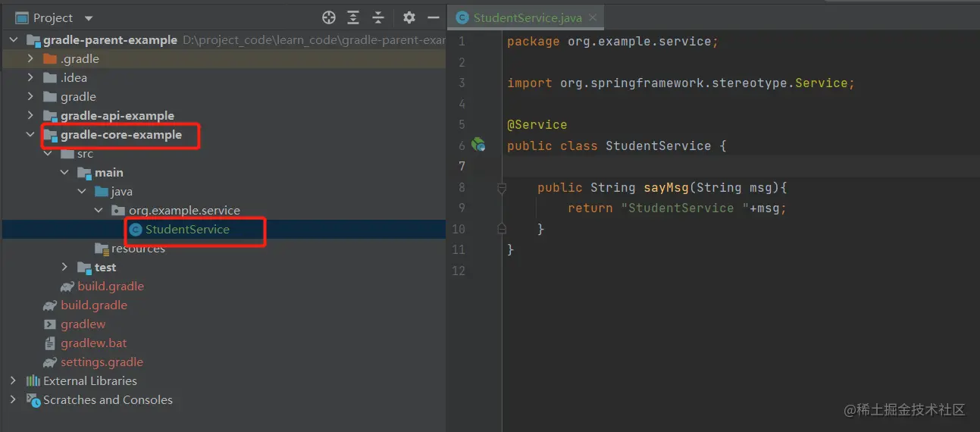The height and width of the screenshot is (432, 980).
Task: Click the gradle-api-example module icon
Action: [x=50, y=116]
